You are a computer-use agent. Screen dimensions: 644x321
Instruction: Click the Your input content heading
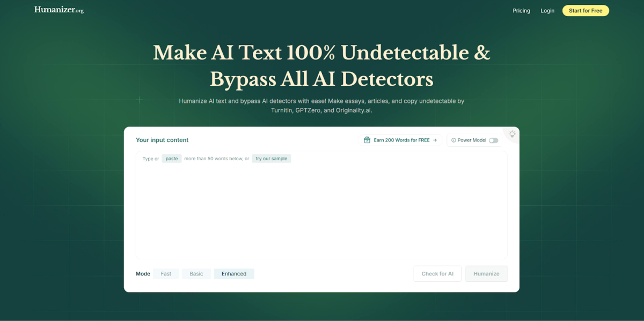162,140
